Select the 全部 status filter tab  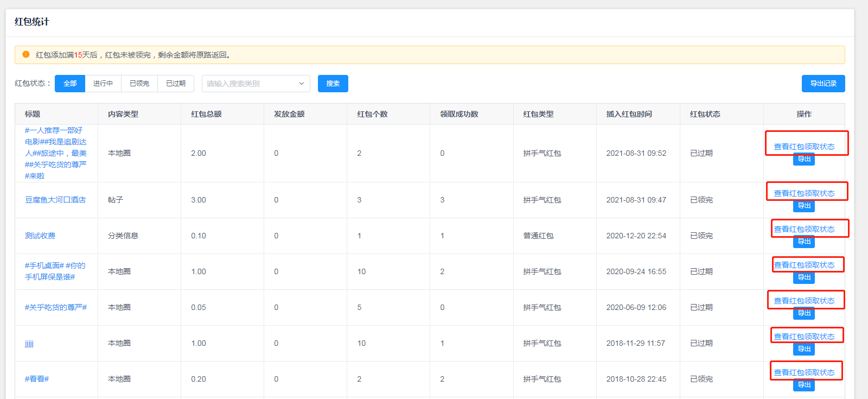pos(70,84)
